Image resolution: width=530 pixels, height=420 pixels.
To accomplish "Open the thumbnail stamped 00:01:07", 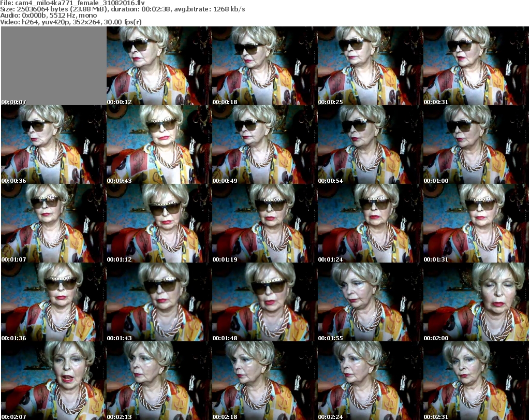I will point(54,223).
